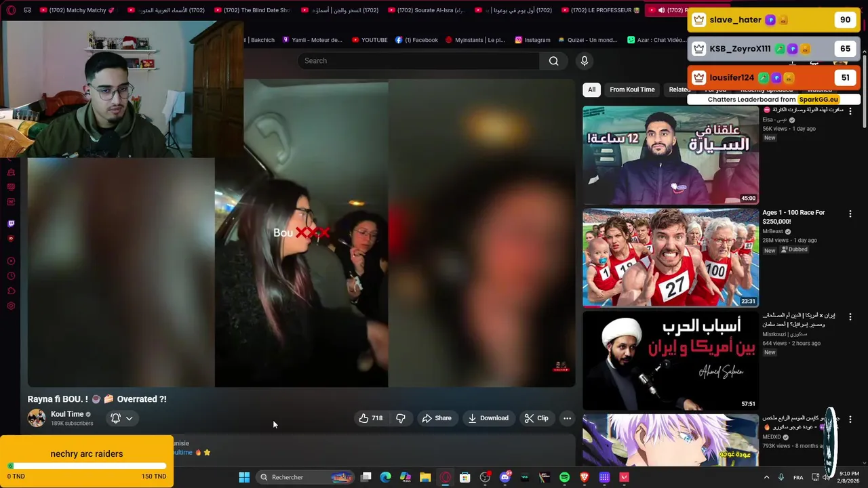Click the YouTube Search input field
This screenshot has height=488, width=868.
pos(418,61)
